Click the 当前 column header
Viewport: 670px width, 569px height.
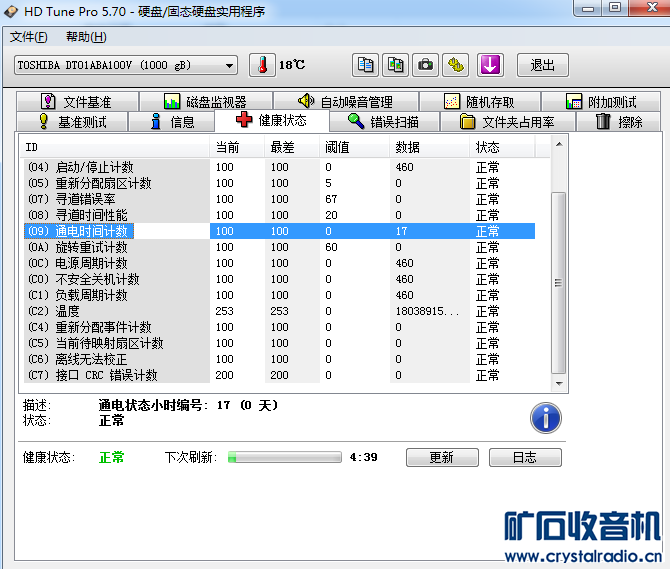(x=237, y=147)
